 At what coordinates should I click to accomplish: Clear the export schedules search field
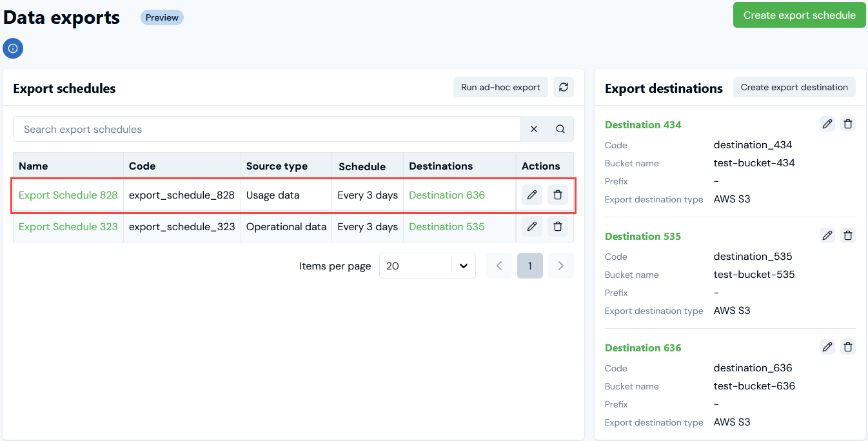pos(534,129)
